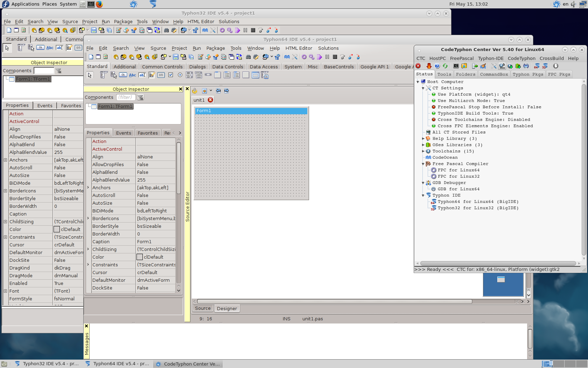This screenshot has width=588, height=368.
Task: Select TToggleBox 'on' component in Typhon64 palette
Action: pos(161,75)
